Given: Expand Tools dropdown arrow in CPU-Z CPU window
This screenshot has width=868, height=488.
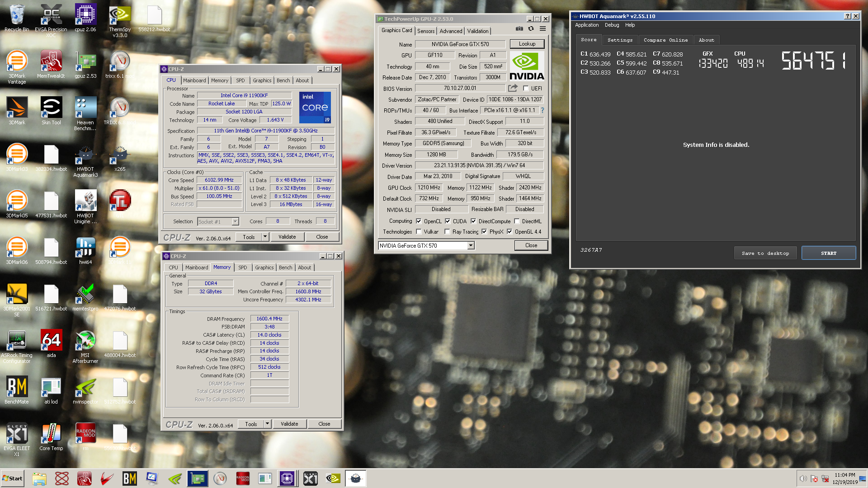Looking at the screenshot, I should coord(265,237).
